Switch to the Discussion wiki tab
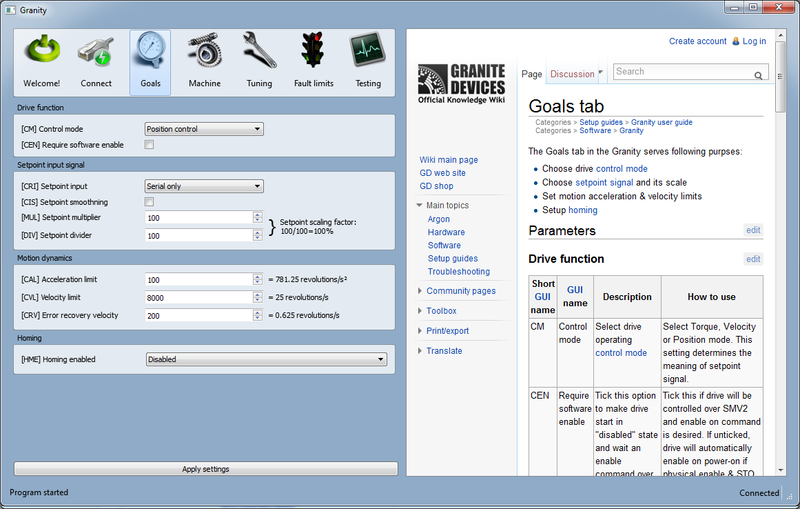Image resolution: width=800 pixels, height=509 pixels. click(x=575, y=74)
